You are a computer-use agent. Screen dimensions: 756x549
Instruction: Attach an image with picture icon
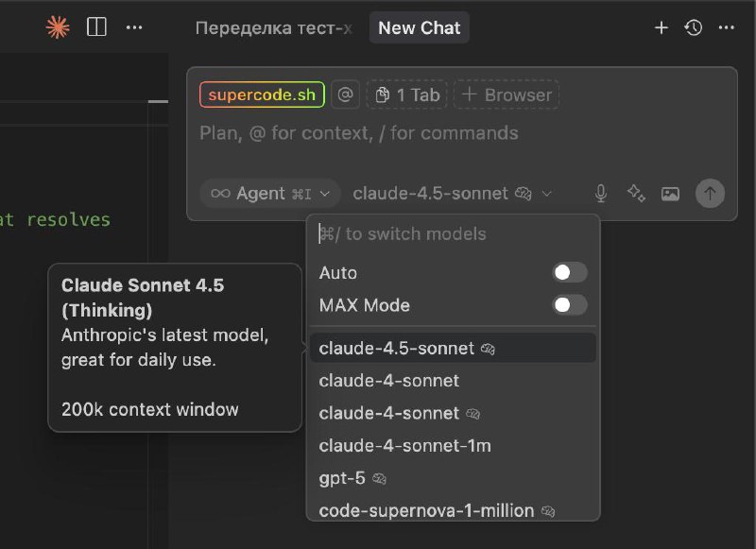670,194
